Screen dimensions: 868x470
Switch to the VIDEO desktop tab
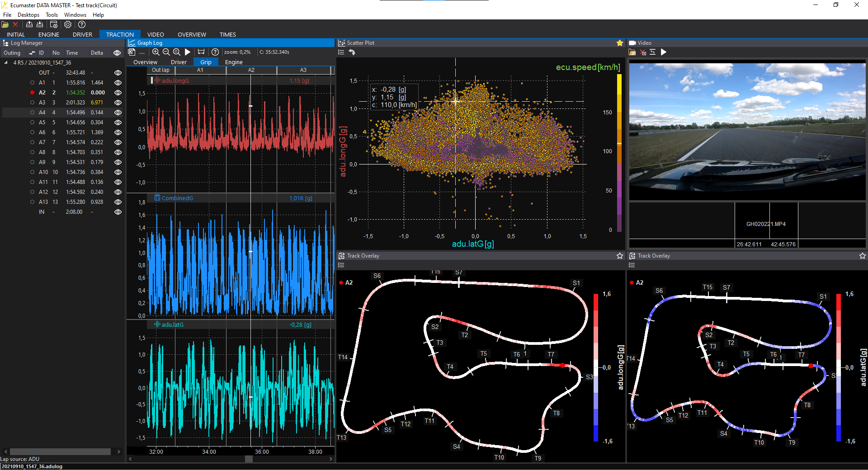click(x=156, y=34)
